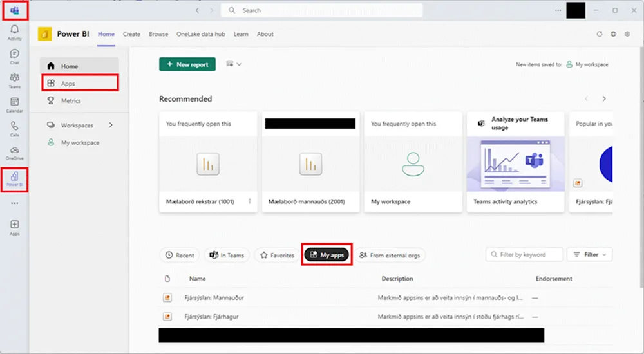The width and height of the screenshot is (644, 354).
Task: Open the Mælaborð rekstrar (1001) card
Action: 208,162
